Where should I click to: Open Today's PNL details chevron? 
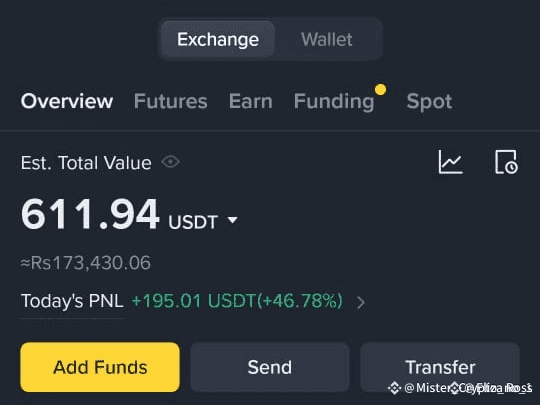pyautogui.click(x=361, y=302)
